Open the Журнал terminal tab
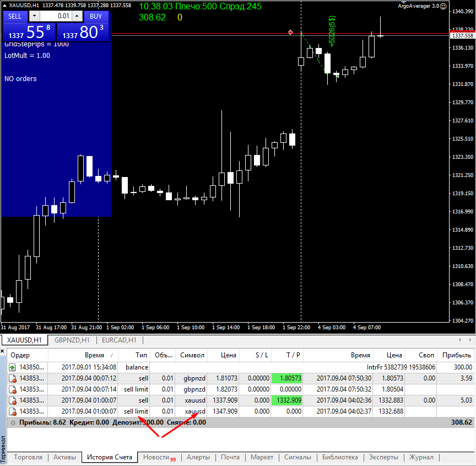 [x=421, y=457]
